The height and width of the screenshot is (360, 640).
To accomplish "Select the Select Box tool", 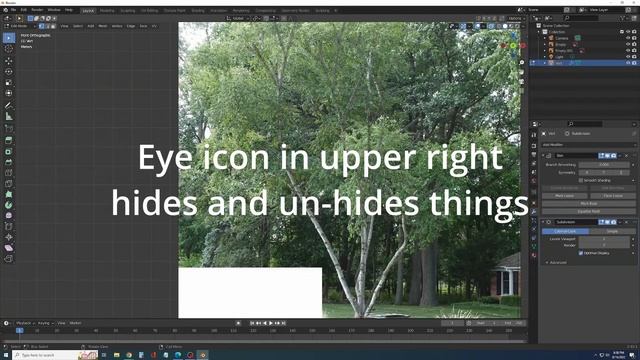I will 9,38.
